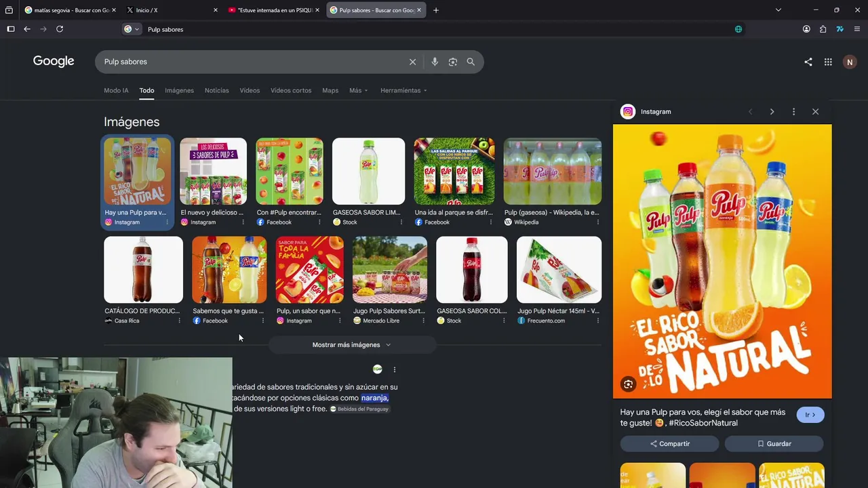
Task: Open Sabemos que te gusta thumbnail
Action: coord(229,270)
